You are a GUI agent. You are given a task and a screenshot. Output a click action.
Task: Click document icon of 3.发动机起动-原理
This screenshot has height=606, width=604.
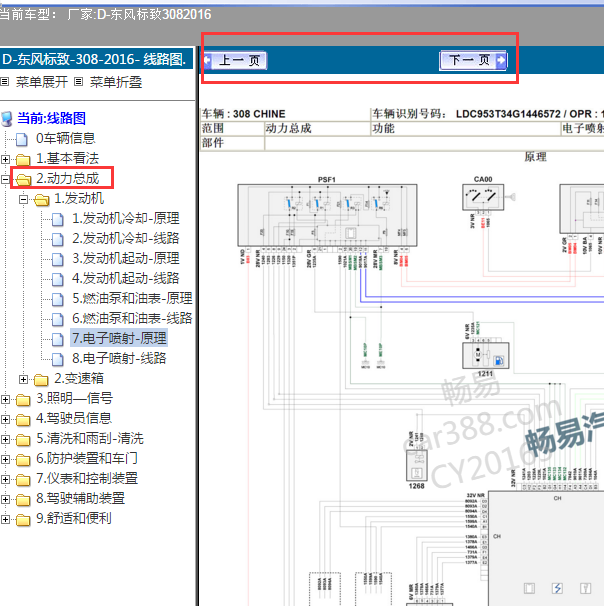point(58,259)
